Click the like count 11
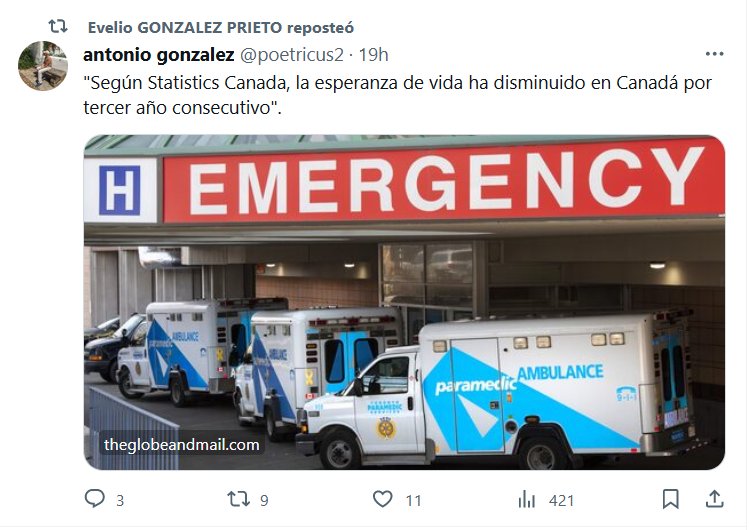The height and width of the screenshot is (530, 750). tap(413, 501)
